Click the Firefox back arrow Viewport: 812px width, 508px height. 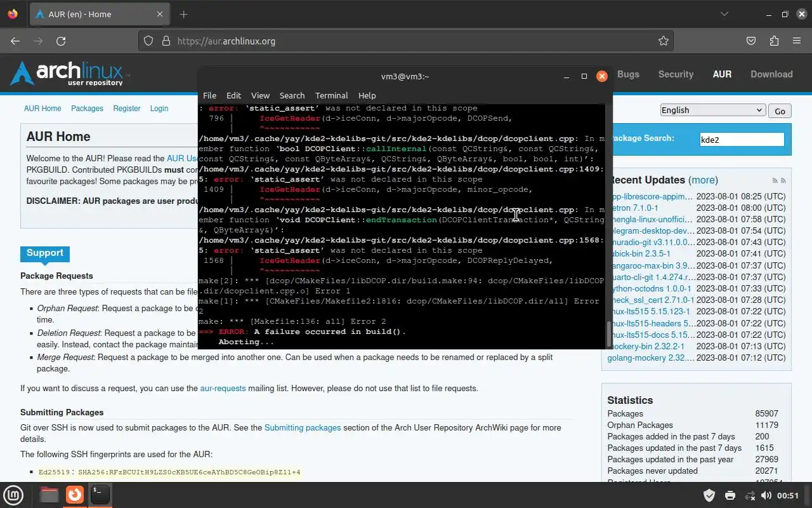15,41
